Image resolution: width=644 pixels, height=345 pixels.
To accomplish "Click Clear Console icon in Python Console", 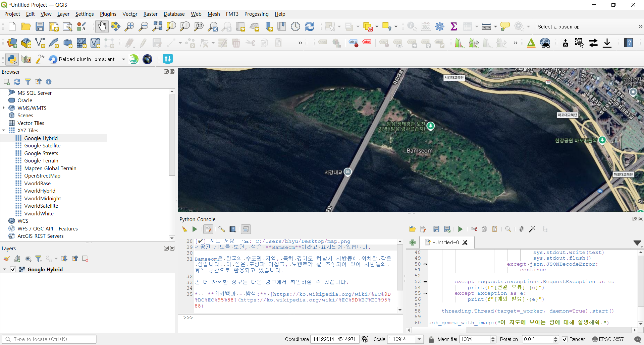I will 184,229.
